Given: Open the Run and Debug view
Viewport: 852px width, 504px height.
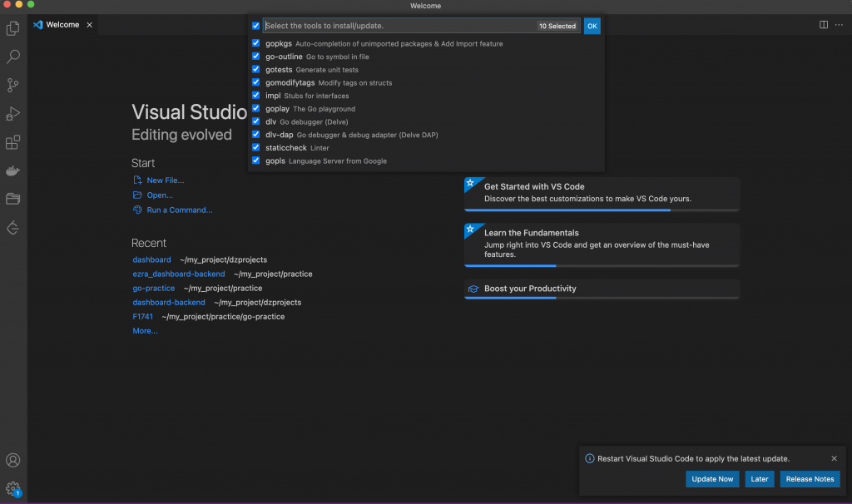Looking at the screenshot, I should pos(13,113).
